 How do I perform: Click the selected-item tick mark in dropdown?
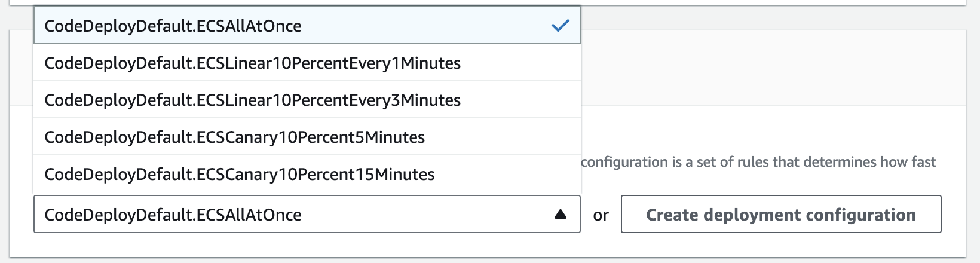click(x=560, y=26)
